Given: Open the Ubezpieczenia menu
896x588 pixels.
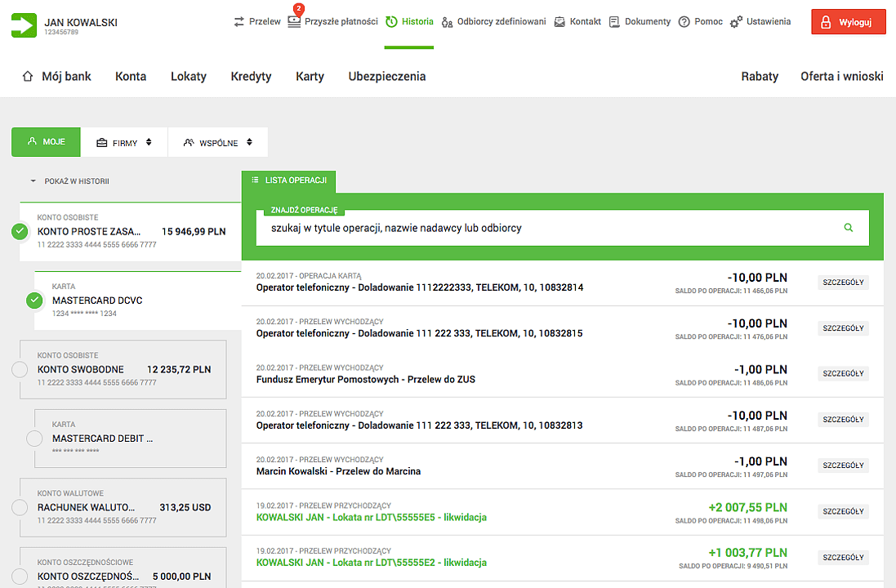Looking at the screenshot, I should click(387, 76).
